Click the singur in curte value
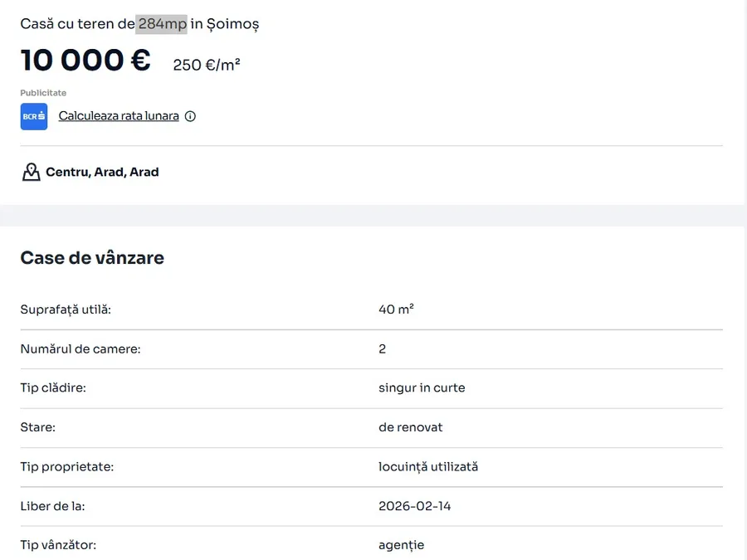 [422, 388]
